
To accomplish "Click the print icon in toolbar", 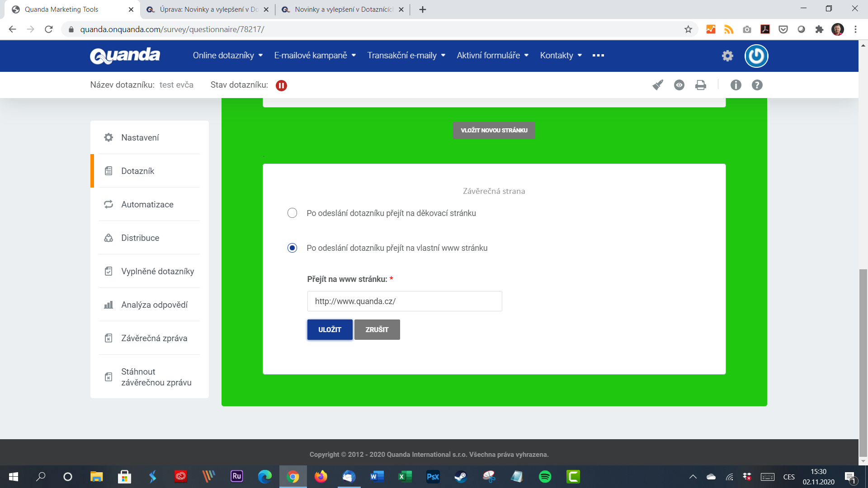I will (x=700, y=84).
